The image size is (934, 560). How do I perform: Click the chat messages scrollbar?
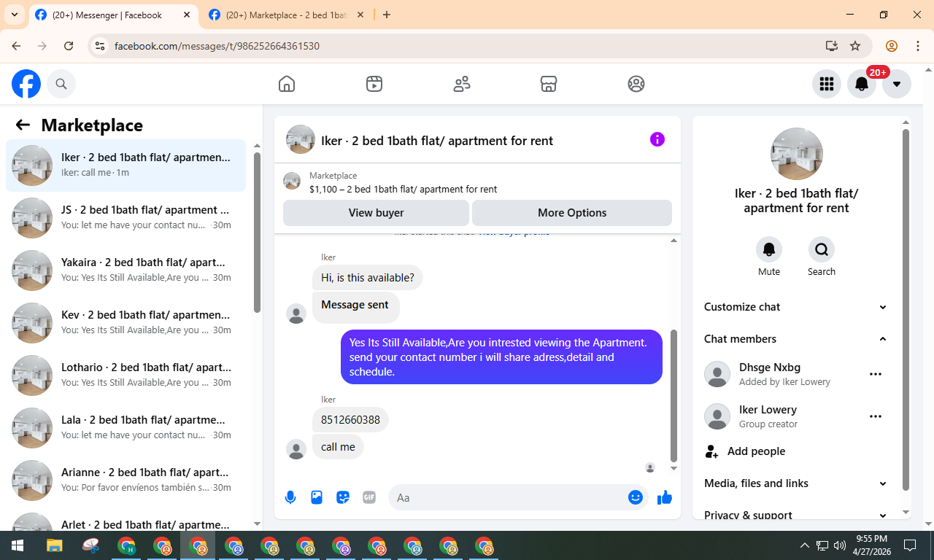(x=674, y=395)
